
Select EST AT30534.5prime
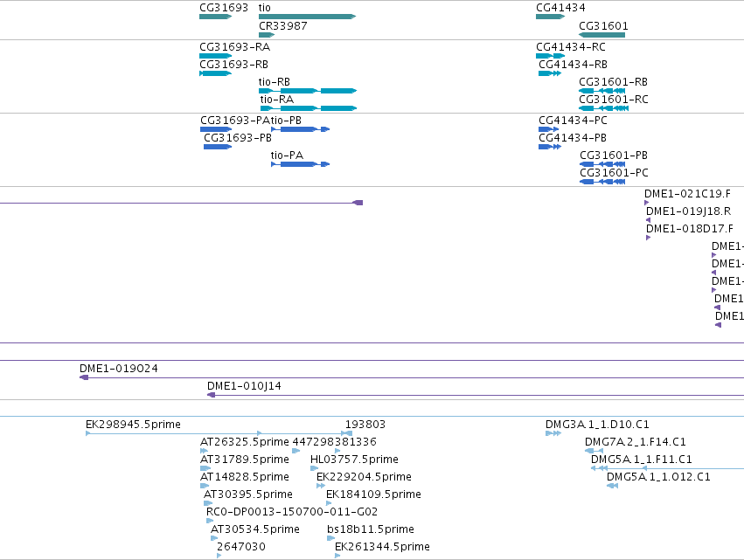tap(214, 539)
